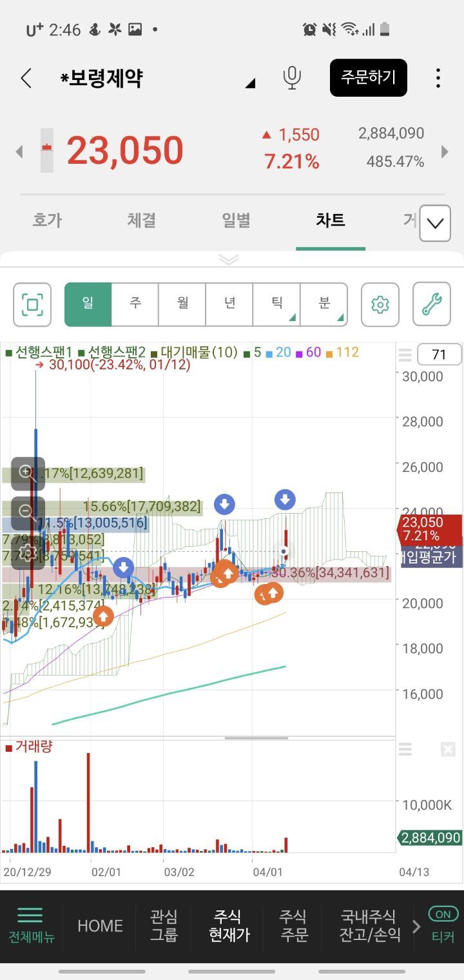Toggle the 티커 ticker ON switch
This screenshot has width=464, height=980.
[x=443, y=914]
